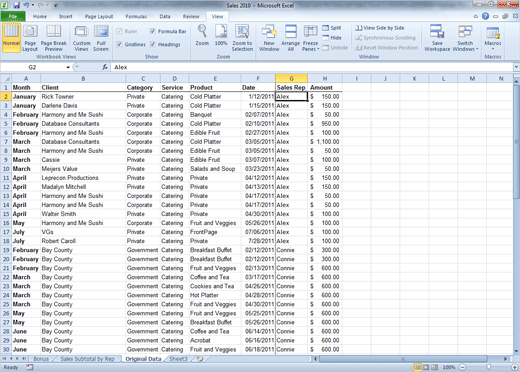
Task: Click the Select All corner button
Action: point(6,79)
